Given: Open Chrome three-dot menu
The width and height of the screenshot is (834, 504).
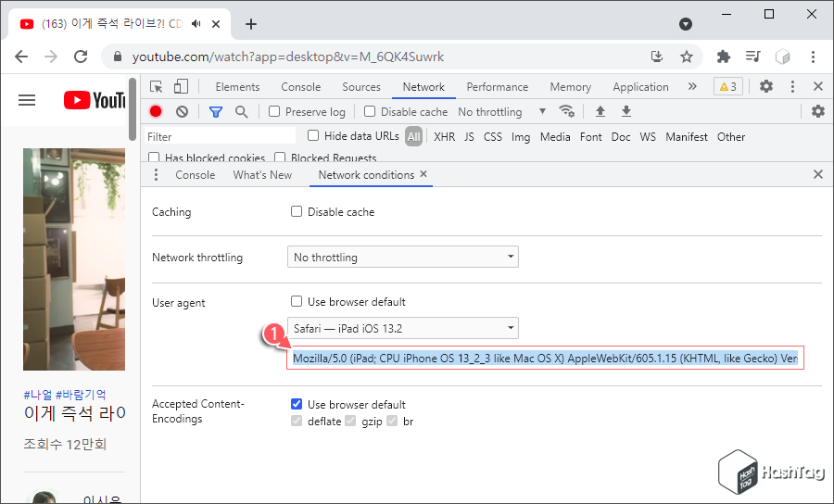Looking at the screenshot, I should point(813,57).
